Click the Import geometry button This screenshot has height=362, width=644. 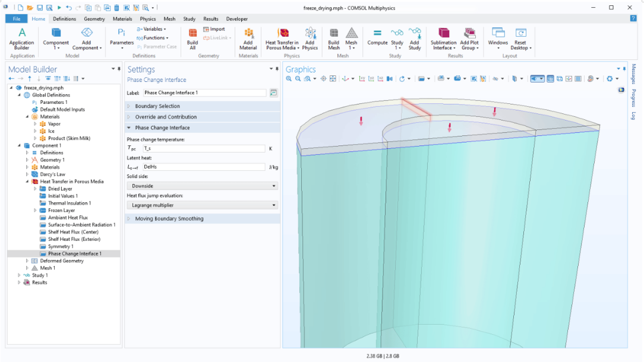pos(214,29)
